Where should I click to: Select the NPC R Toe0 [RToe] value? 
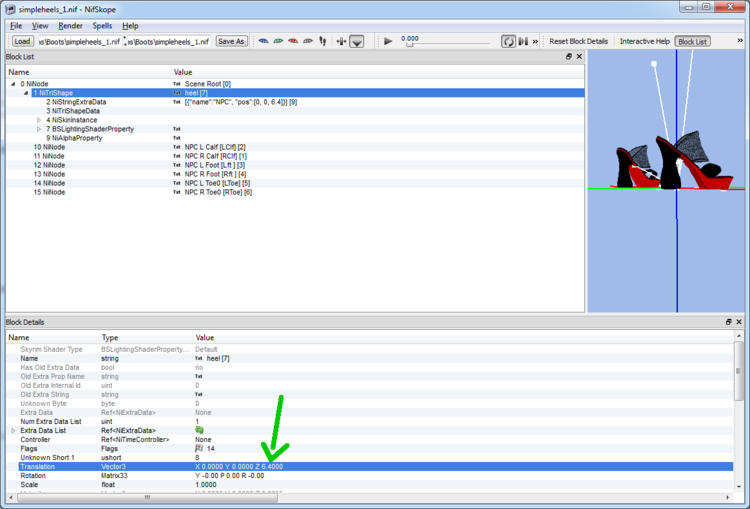coord(218,192)
